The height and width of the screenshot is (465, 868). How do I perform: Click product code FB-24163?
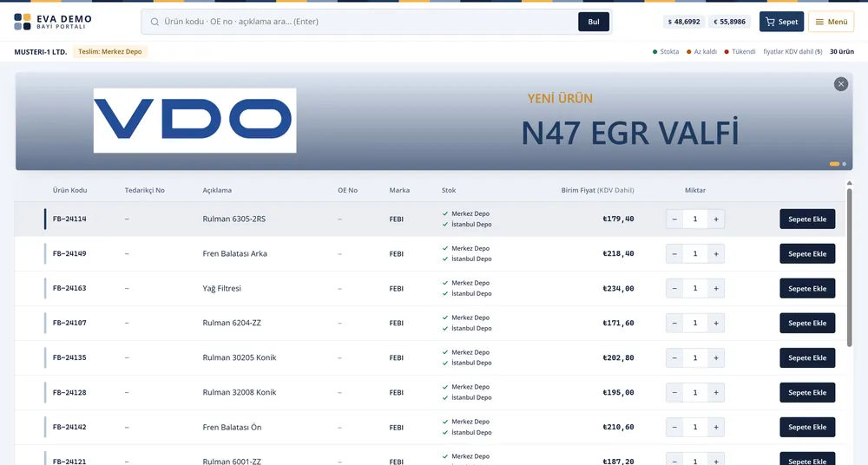click(69, 288)
